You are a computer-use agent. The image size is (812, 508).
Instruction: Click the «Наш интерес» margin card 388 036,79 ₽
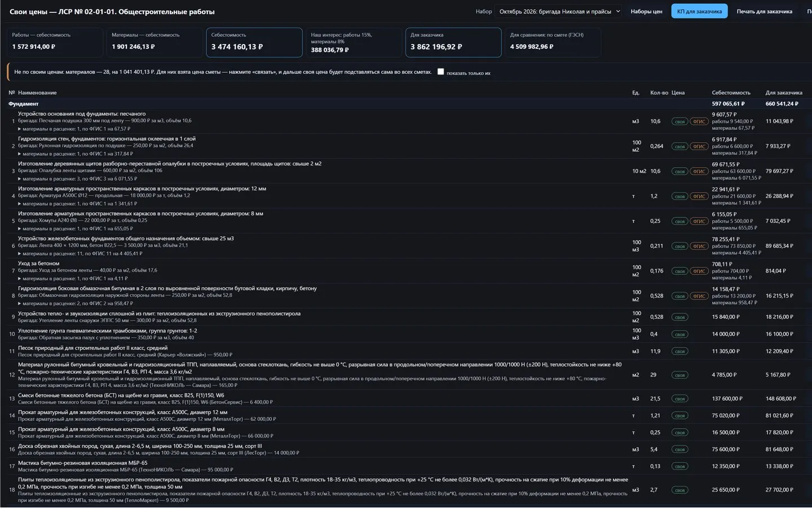pyautogui.click(x=354, y=42)
